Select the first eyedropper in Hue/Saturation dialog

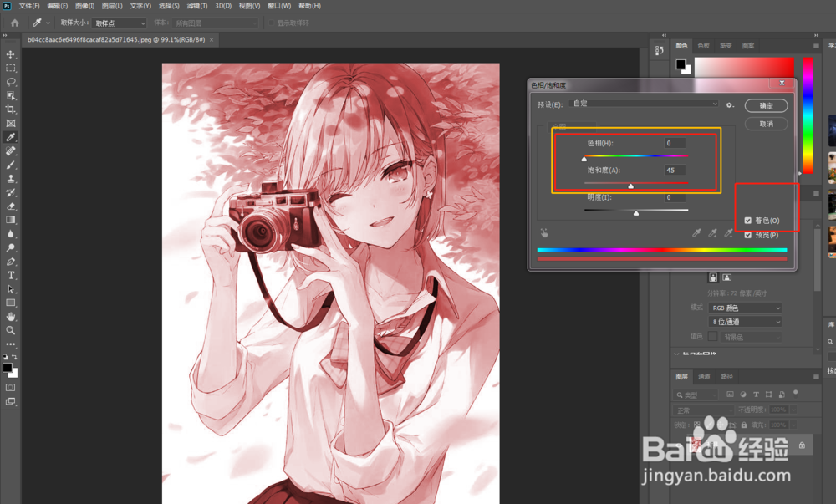click(x=696, y=233)
